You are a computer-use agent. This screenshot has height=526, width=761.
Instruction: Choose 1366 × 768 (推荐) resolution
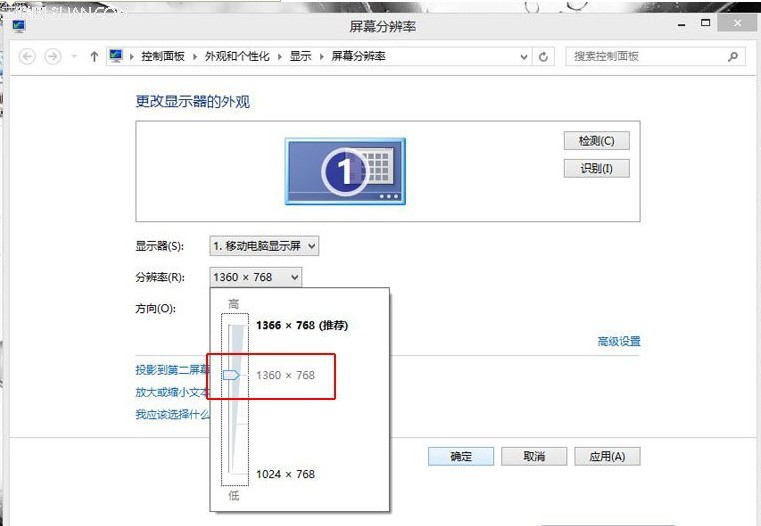tap(302, 325)
